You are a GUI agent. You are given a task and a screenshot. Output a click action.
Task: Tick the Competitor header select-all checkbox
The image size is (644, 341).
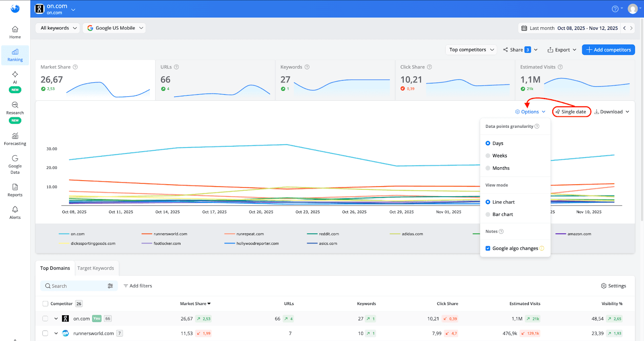45,304
